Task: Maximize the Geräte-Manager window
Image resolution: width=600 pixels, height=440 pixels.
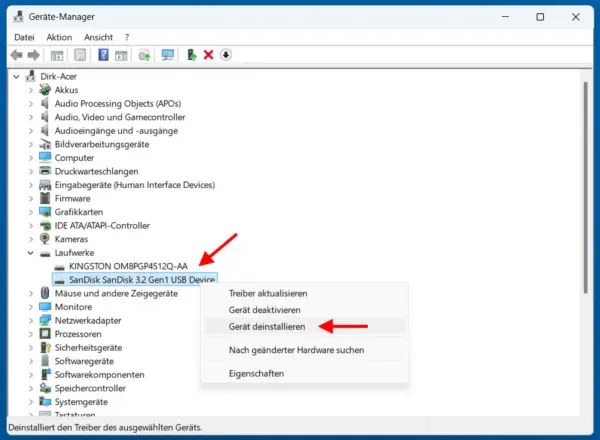Action: 540,17
